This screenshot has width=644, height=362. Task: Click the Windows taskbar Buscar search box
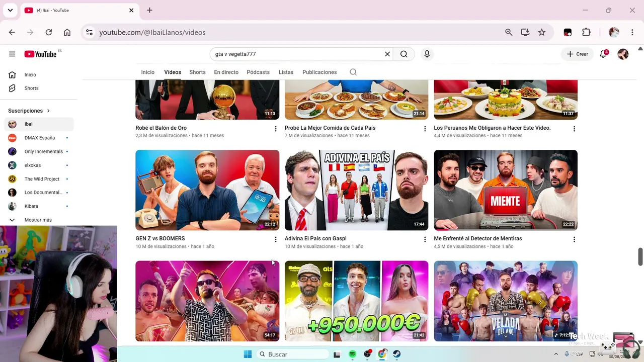(x=292, y=354)
